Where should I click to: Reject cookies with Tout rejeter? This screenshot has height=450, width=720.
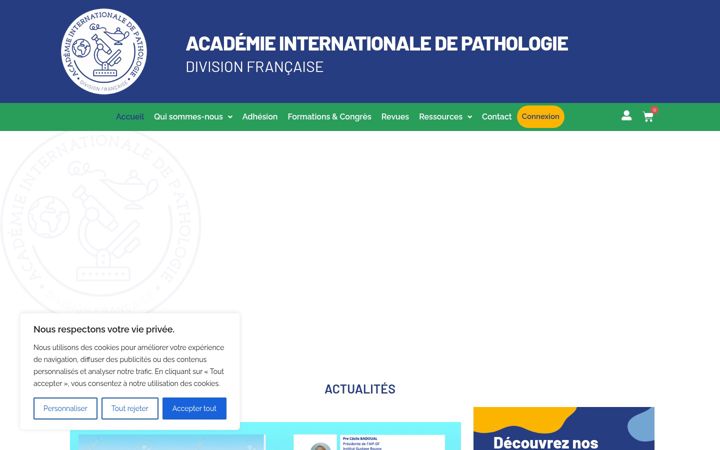coord(130,408)
